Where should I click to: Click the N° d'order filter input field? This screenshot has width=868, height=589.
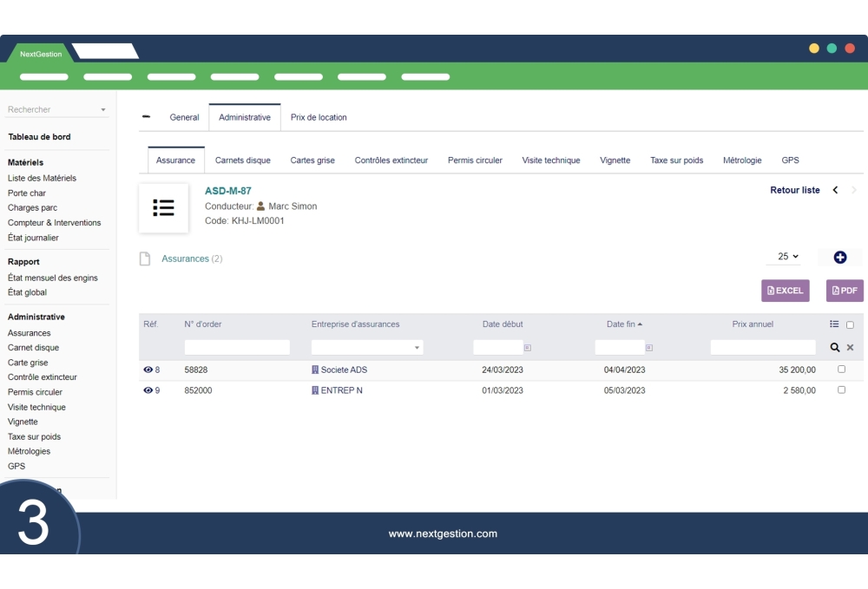[237, 347]
